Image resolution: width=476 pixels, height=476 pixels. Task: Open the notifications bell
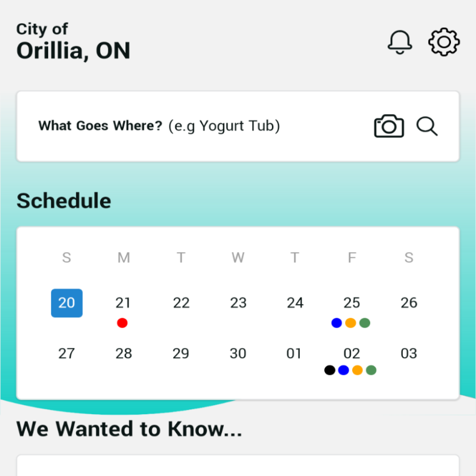click(x=400, y=42)
